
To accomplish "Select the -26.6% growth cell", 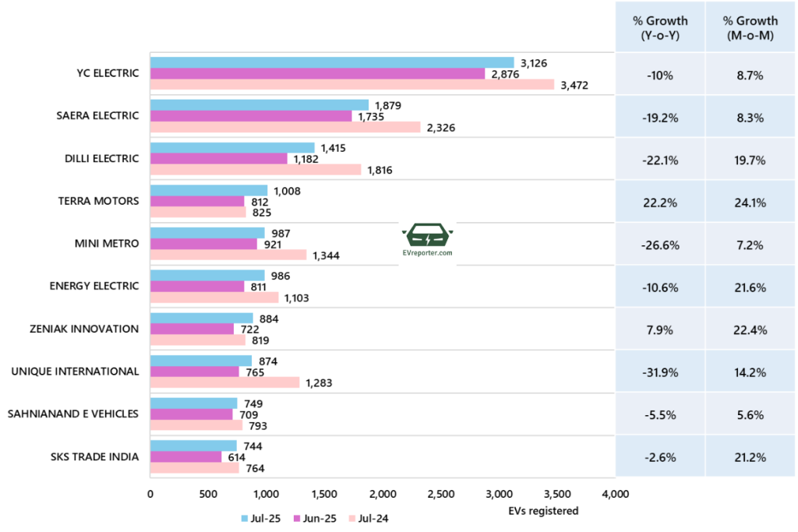I will click(x=660, y=245).
